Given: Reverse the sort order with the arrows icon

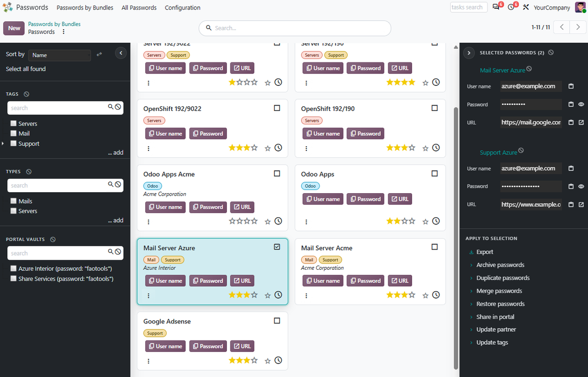Looking at the screenshot, I should click(99, 55).
